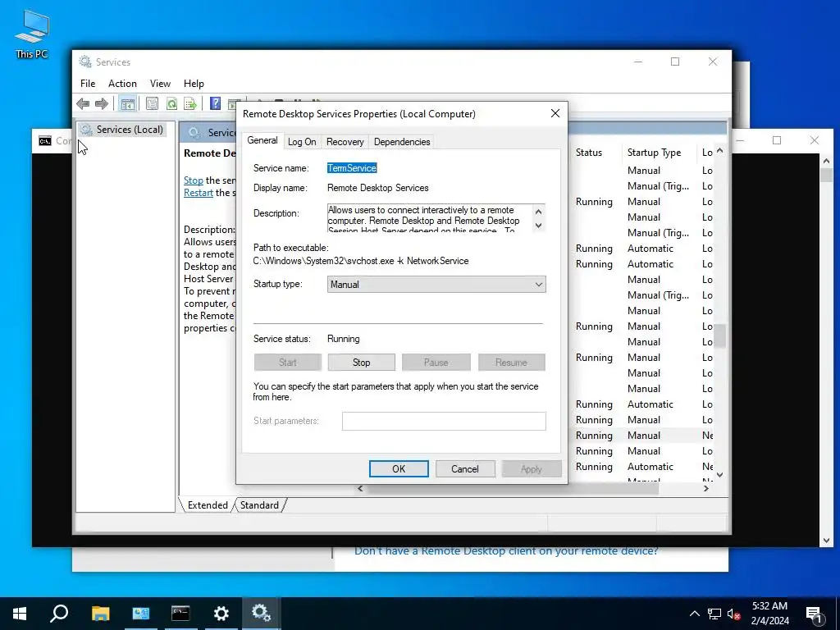
Task: Select the Extended view tab
Action: (208, 505)
